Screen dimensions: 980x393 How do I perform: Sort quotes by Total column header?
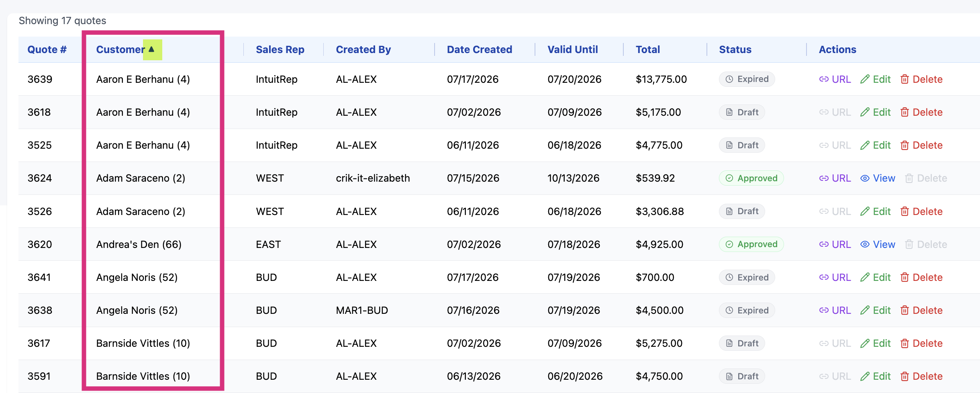point(648,49)
